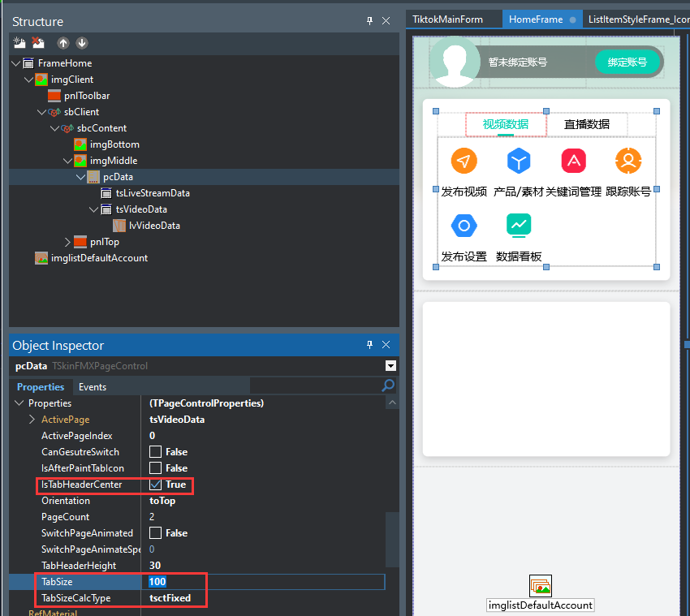The image size is (690, 616).
Task: Switch to the HomeFrame tab
Action: coord(542,19)
